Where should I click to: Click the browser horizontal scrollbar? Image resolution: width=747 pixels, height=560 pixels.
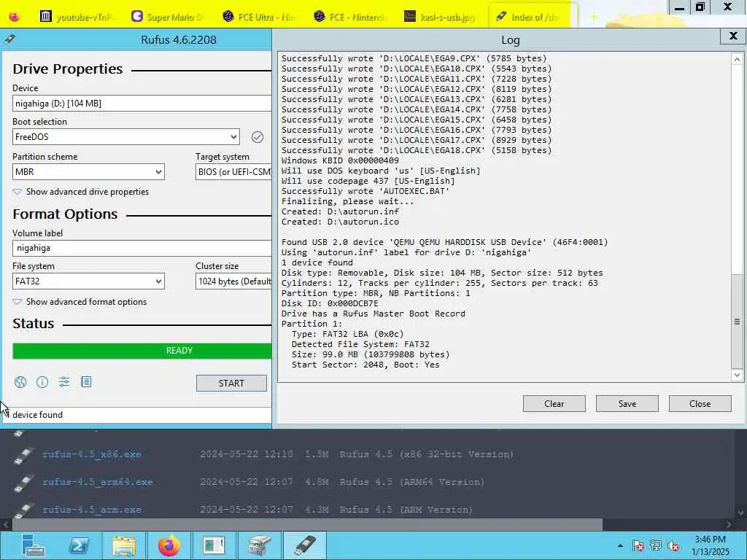[x=307, y=524]
